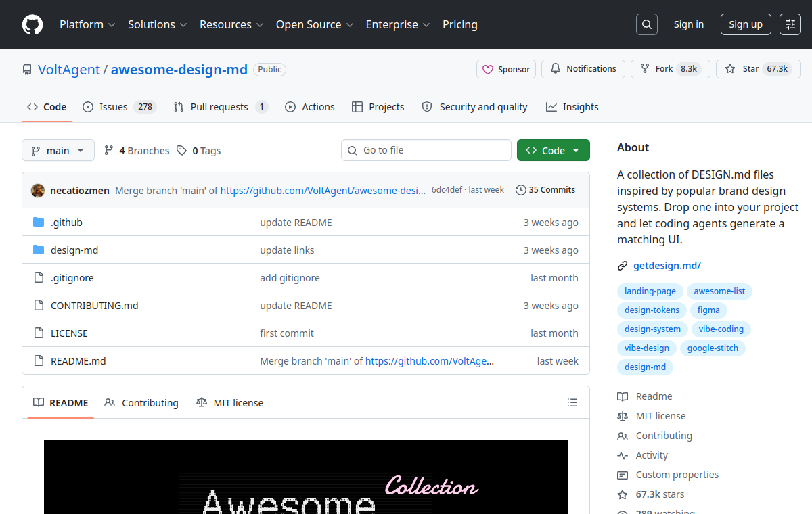This screenshot has height=514, width=812.
Task: Expand the Open Source menu
Action: click(x=315, y=24)
